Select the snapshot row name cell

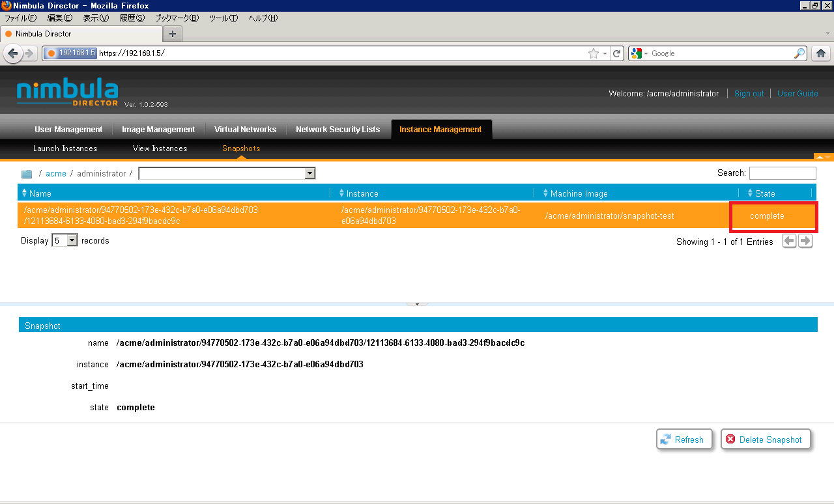(x=174, y=216)
